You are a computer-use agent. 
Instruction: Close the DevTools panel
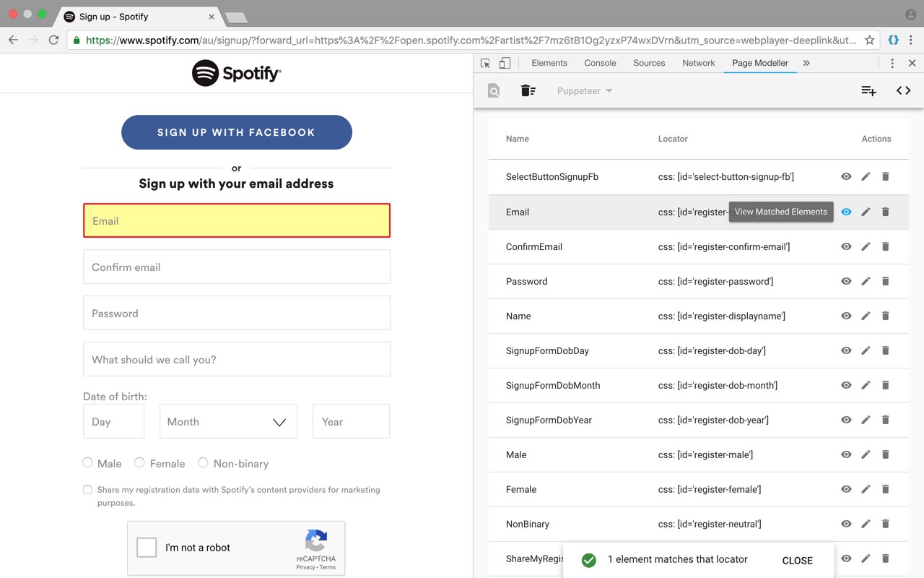912,64
